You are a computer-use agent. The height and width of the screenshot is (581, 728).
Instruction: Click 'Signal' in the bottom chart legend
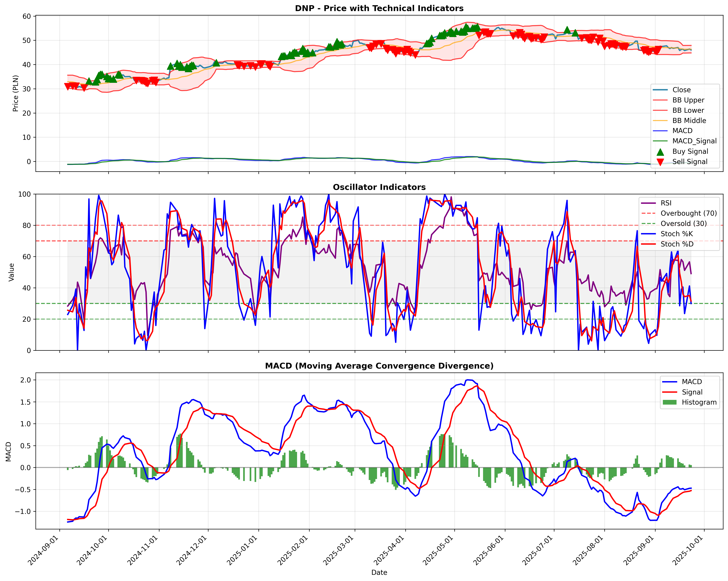(x=692, y=392)
